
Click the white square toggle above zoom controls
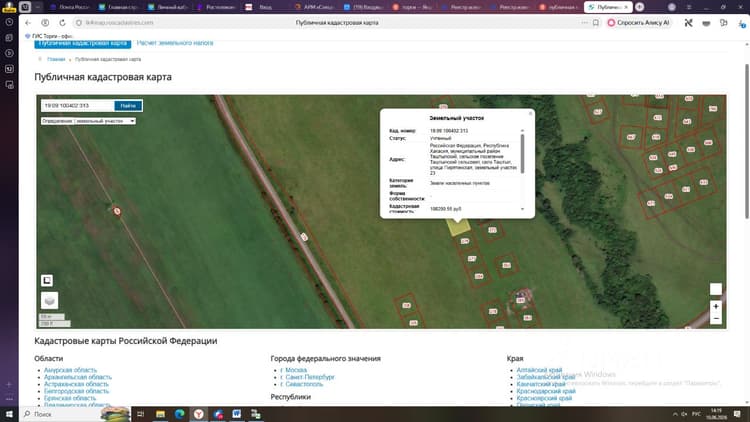point(716,289)
